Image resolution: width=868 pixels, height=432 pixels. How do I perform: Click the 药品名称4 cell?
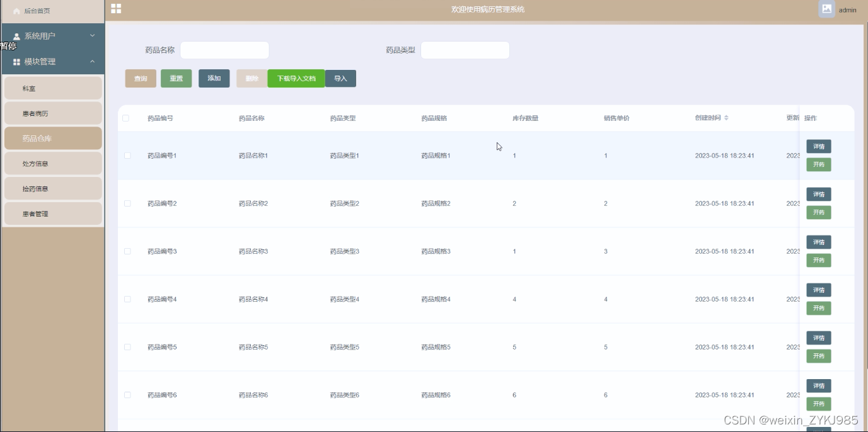(x=253, y=299)
